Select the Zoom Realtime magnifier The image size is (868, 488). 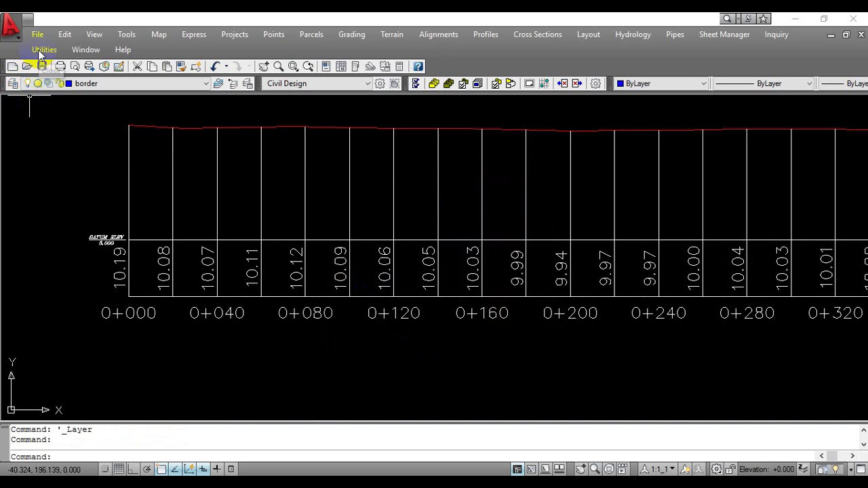click(279, 66)
